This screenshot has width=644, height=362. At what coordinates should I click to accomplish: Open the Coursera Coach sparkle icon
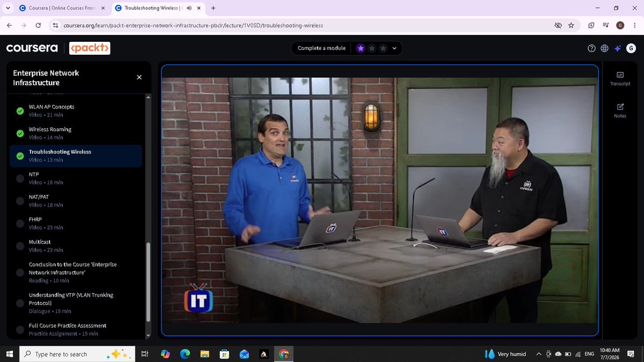618,48
